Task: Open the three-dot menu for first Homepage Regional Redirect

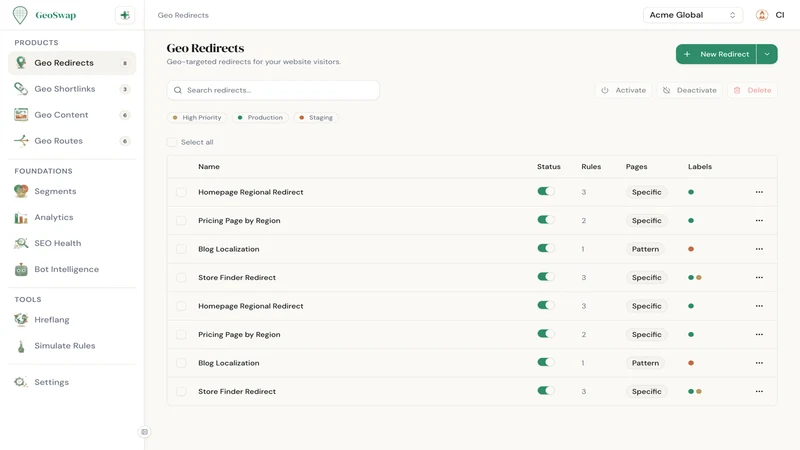Action: pos(759,192)
